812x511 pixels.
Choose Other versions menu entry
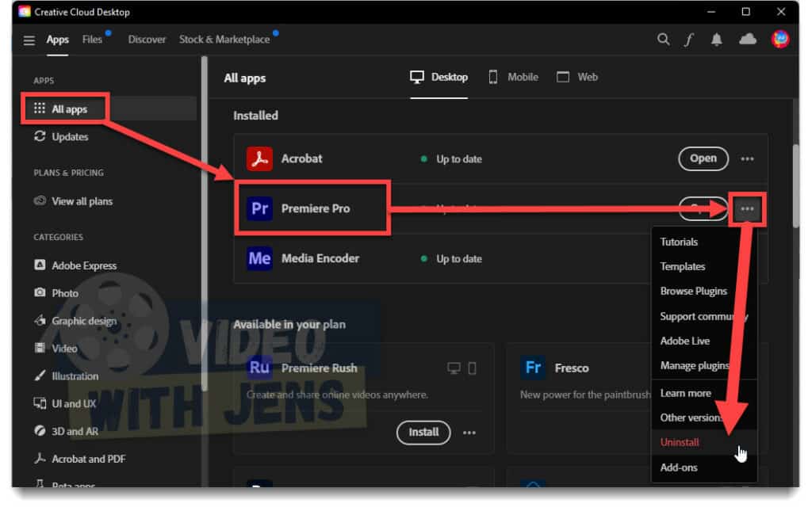[x=691, y=418]
